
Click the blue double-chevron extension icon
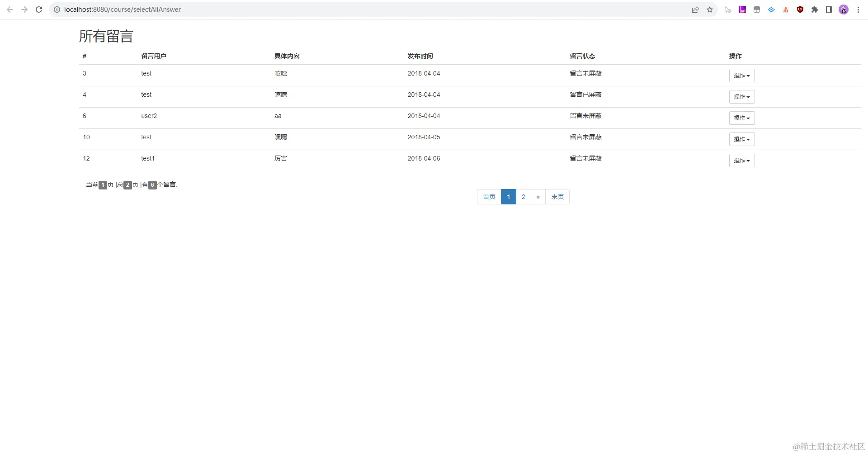pyautogui.click(x=771, y=9)
